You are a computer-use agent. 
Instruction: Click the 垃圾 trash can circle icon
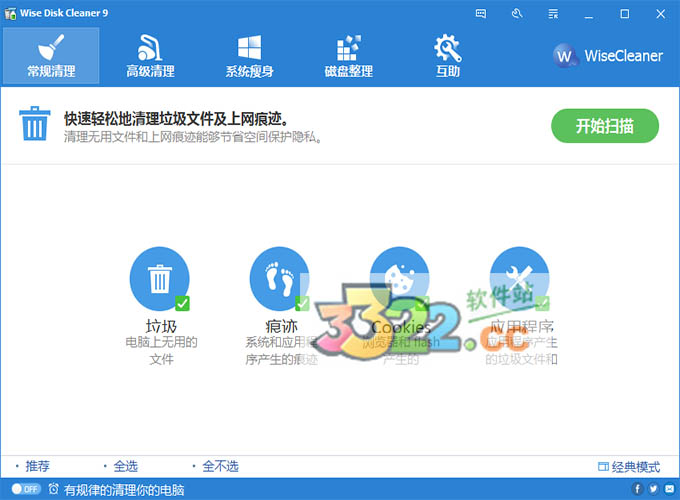tap(160, 278)
